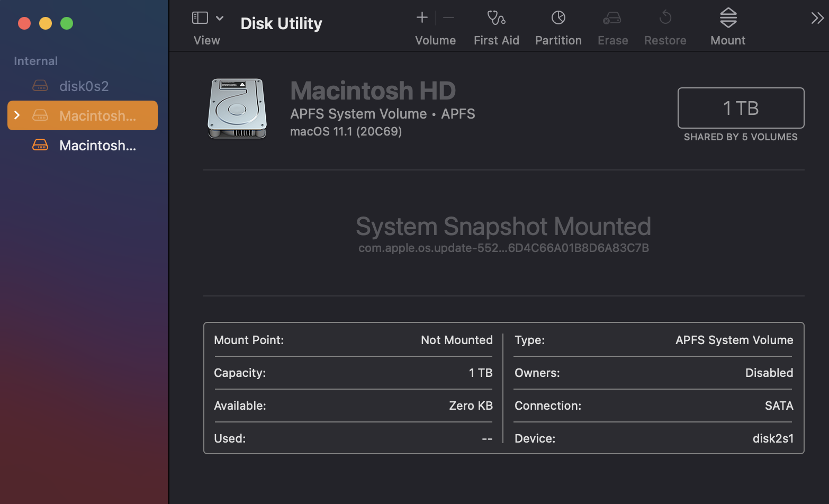The image size is (829, 504).
Task: Click the Partition toolbar label
Action: pyautogui.click(x=558, y=40)
